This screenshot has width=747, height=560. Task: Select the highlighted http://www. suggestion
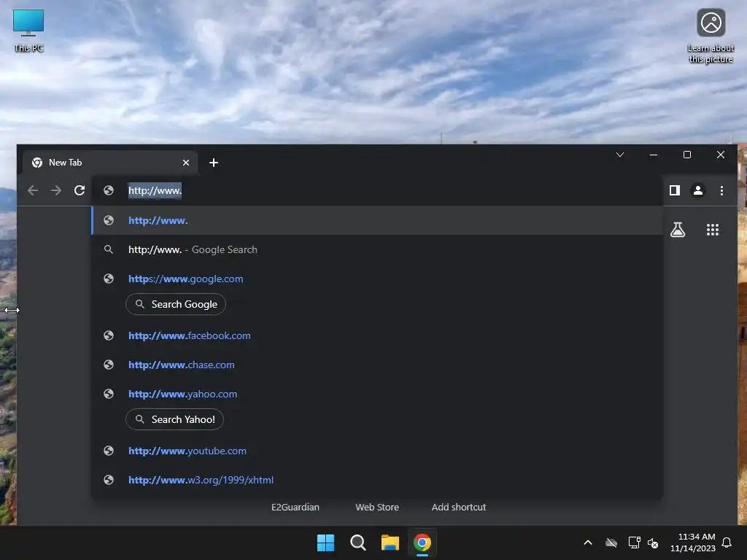[x=377, y=220]
